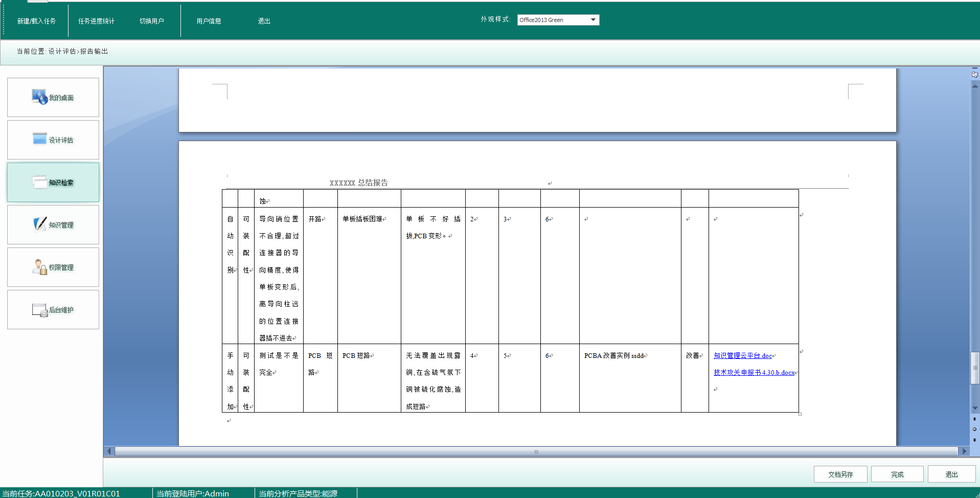Expand the 外观样式 theme dropdown

pyautogui.click(x=593, y=20)
